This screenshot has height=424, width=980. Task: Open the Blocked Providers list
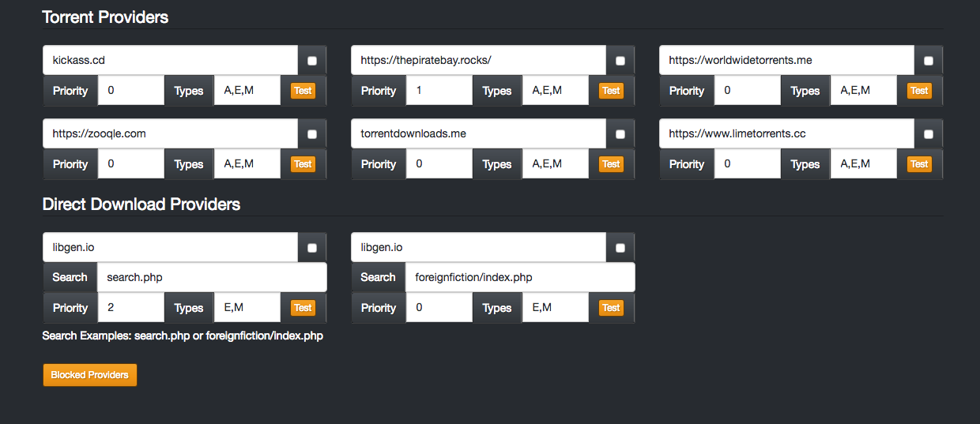click(90, 375)
